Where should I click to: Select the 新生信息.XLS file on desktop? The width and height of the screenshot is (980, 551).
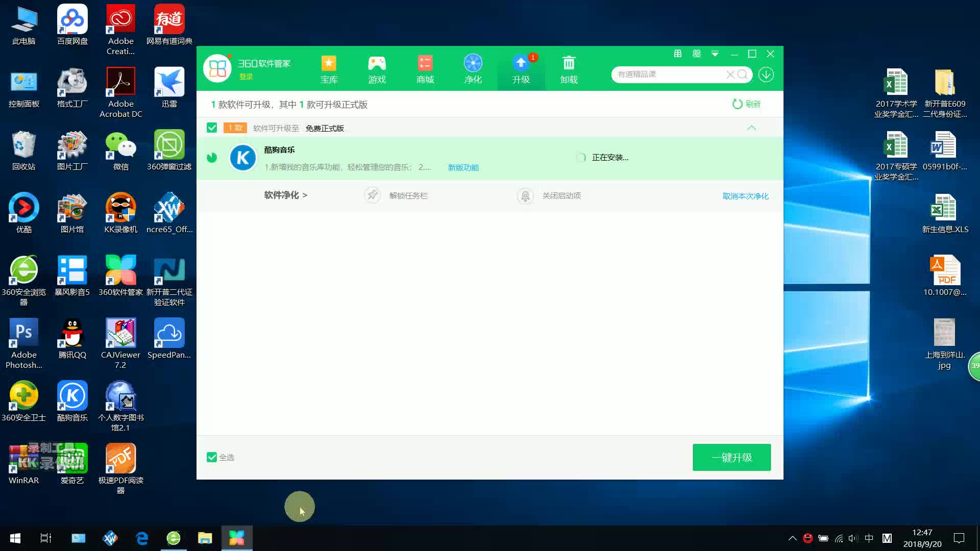(945, 213)
